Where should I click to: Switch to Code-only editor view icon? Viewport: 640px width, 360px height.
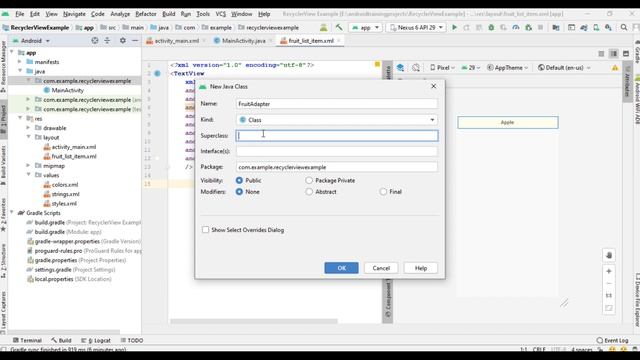(601, 53)
